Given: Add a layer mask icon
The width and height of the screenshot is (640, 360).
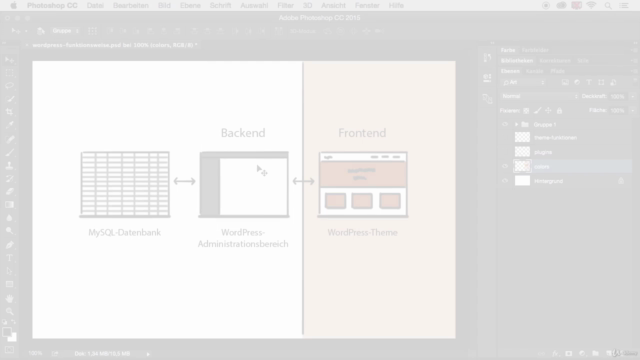Looking at the screenshot, I should [x=569, y=353].
